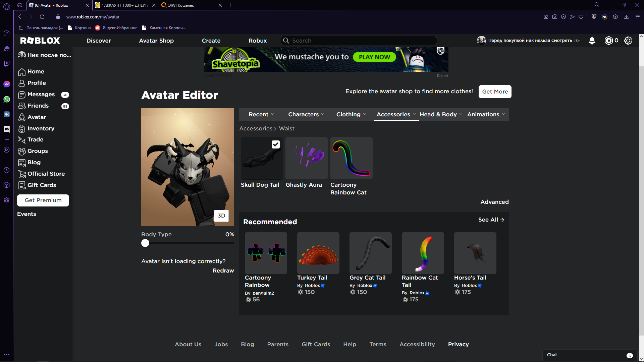Screen dimensions: 644x362
Task: Open the Grey Cat Tail recommended item
Action: click(370, 253)
